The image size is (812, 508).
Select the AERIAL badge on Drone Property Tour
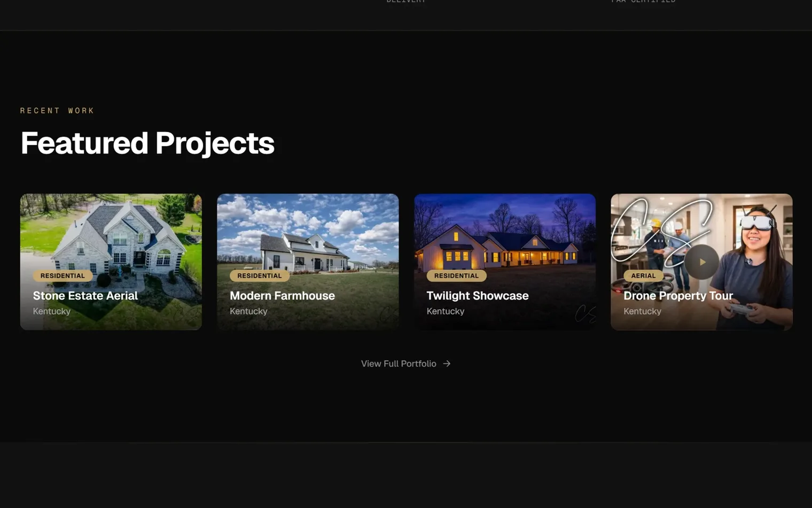pos(643,275)
